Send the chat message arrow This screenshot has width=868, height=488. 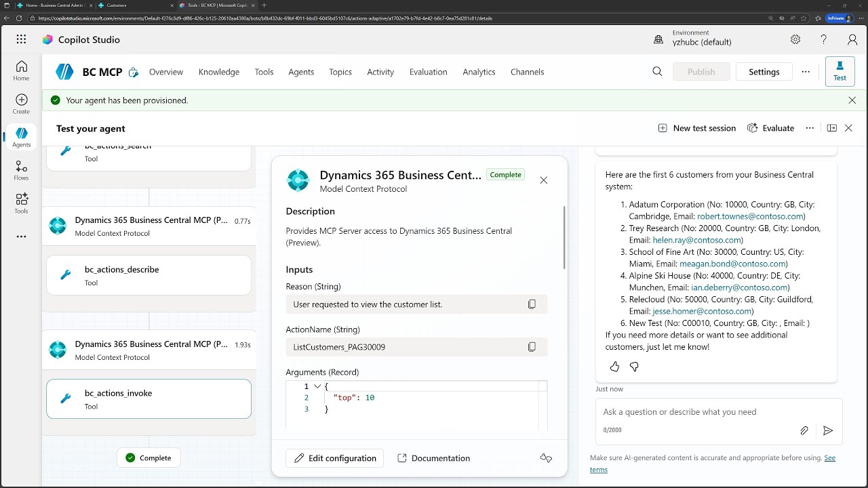pos(828,430)
